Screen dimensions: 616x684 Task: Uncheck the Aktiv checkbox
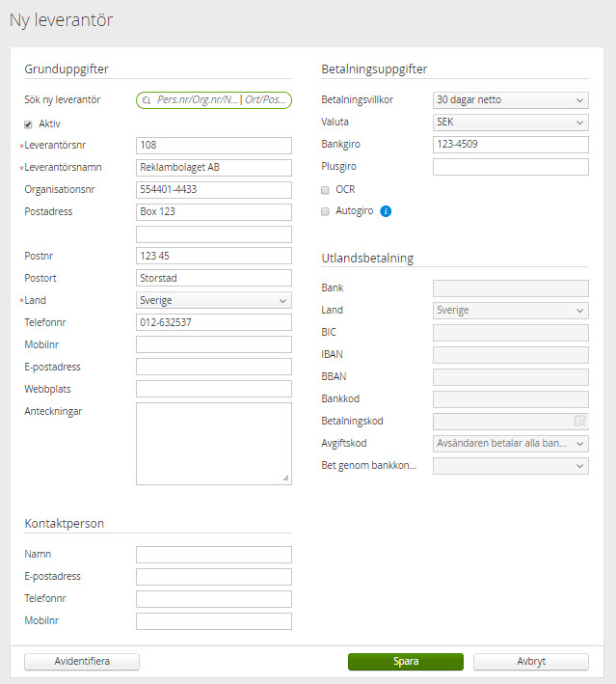(28, 123)
